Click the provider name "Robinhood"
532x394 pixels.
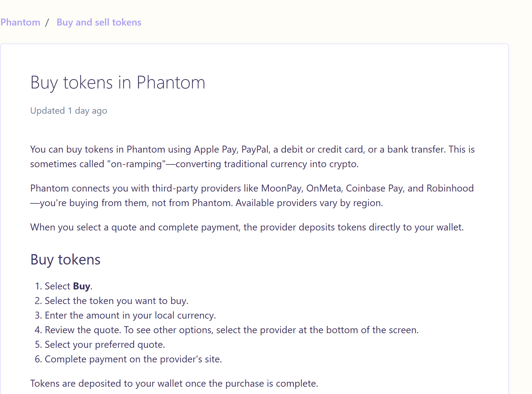[x=450, y=188]
